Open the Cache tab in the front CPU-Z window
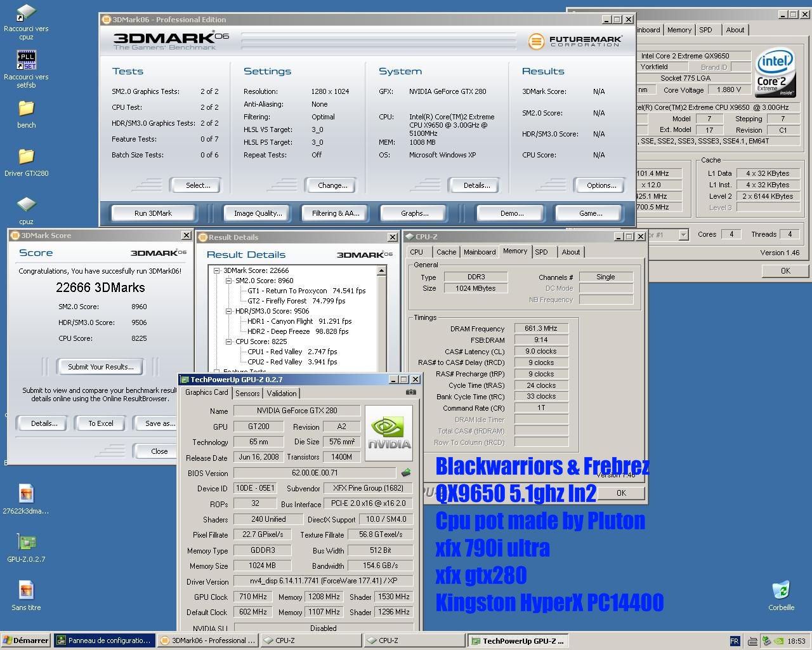812x650 pixels. 446,252
